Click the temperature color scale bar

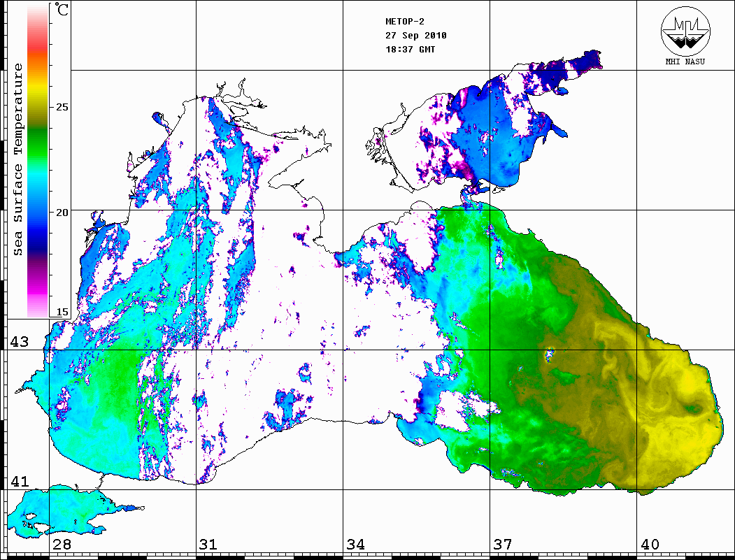click(38, 161)
